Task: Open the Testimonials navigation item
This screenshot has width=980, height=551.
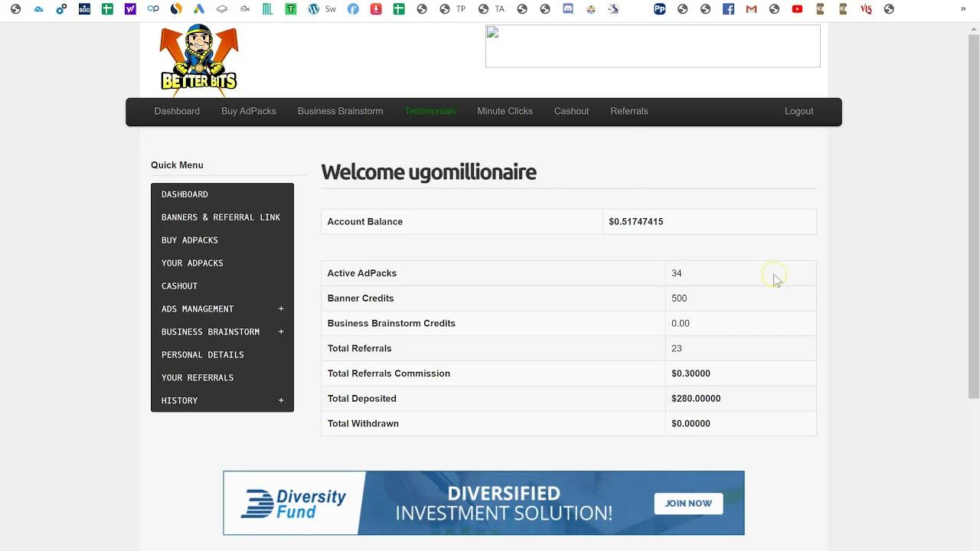Action: click(430, 111)
